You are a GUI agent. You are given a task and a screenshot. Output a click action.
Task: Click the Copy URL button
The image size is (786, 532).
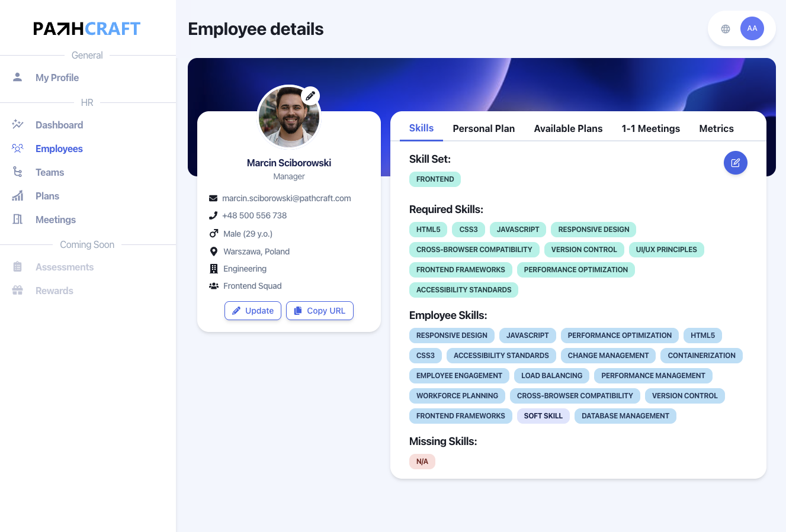tap(320, 311)
